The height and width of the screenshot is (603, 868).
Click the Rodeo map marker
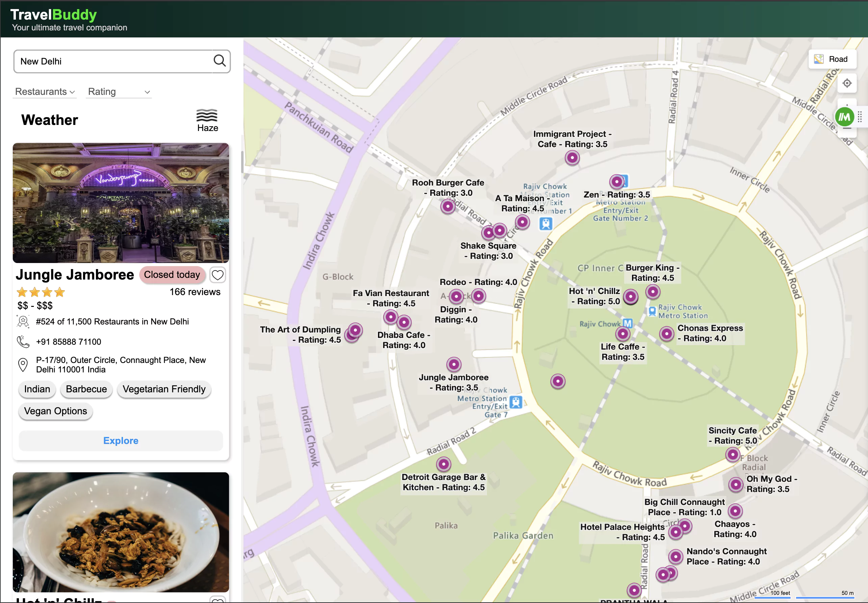coord(478,296)
